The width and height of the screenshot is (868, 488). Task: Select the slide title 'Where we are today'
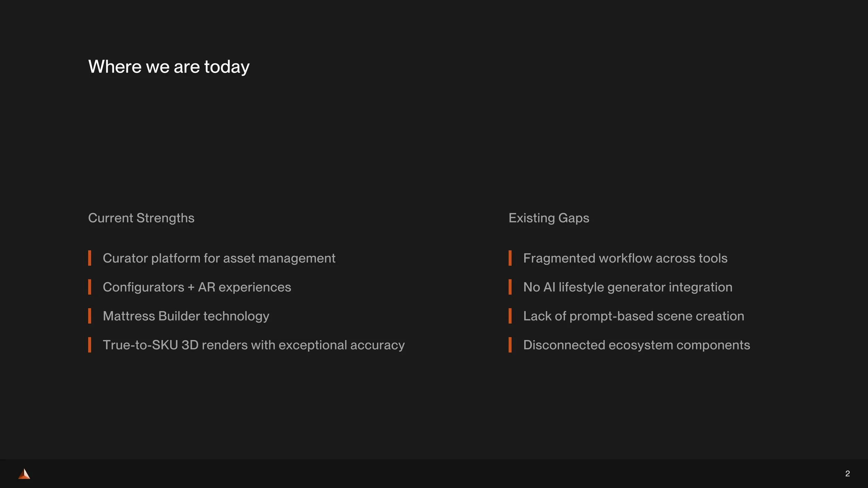(x=169, y=67)
